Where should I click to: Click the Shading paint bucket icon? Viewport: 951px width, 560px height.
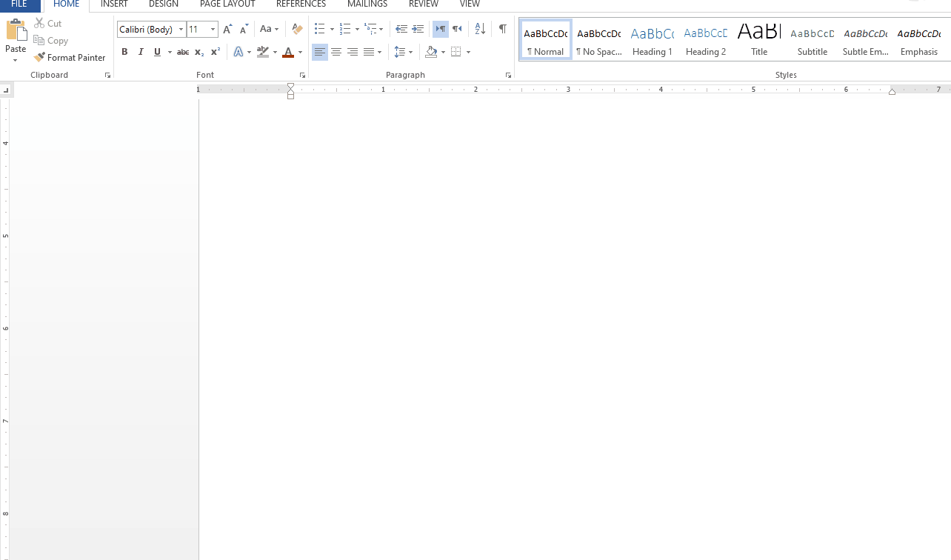point(431,52)
